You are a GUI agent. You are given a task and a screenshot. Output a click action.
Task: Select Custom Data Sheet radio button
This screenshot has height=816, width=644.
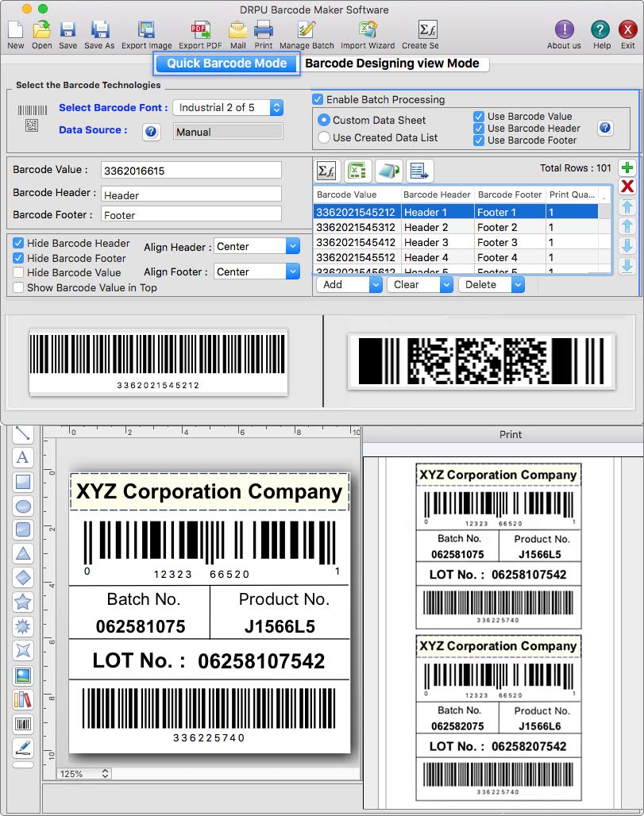coord(323,120)
